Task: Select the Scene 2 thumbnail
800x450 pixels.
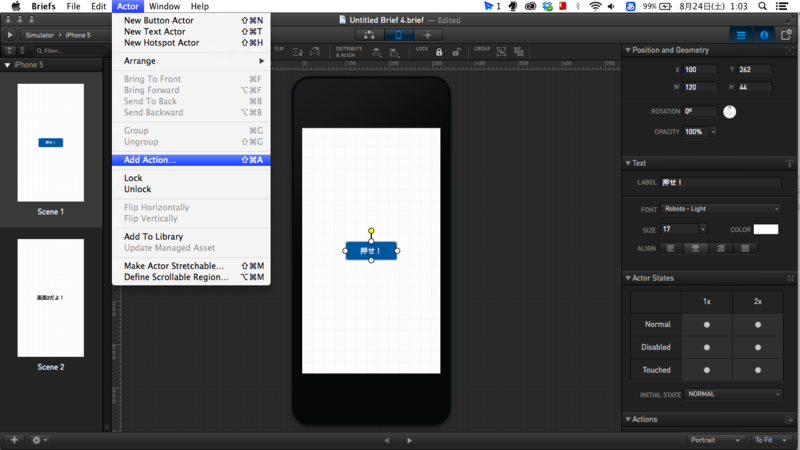Action: point(51,298)
